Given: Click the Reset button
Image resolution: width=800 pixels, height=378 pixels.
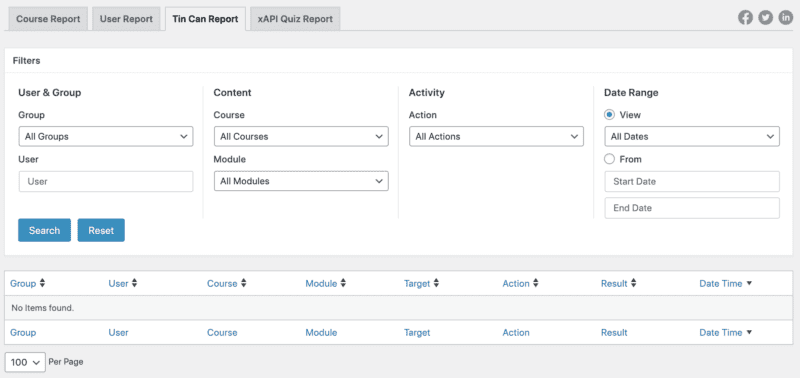Looking at the screenshot, I should [x=101, y=231].
